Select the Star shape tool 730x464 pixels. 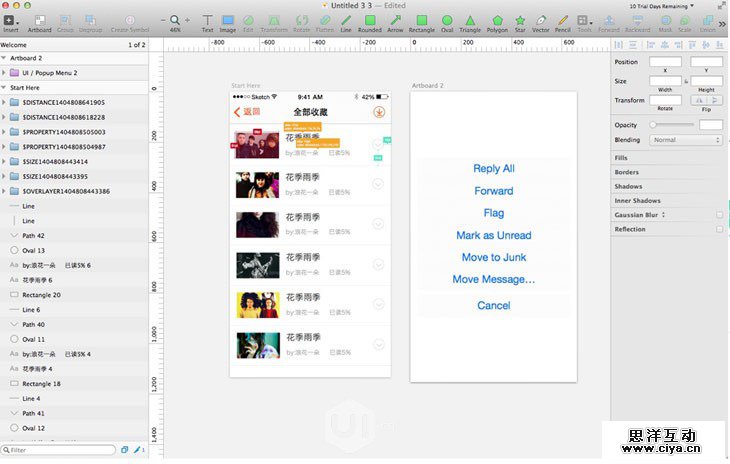click(519, 20)
